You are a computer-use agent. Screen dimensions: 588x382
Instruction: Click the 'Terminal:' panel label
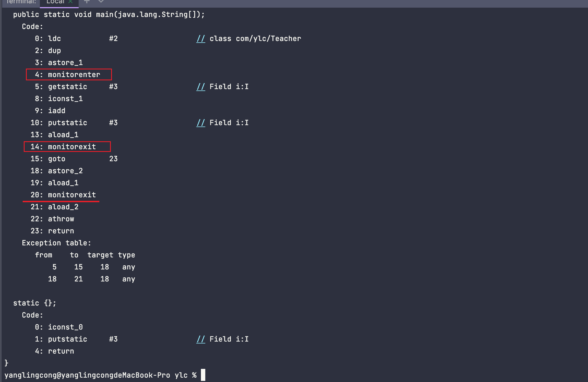tap(21, 2)
